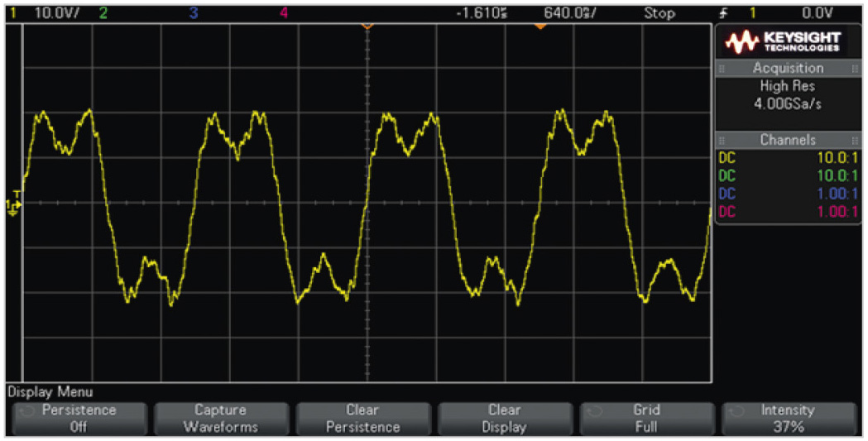This screenshot has width=868, height=441.
Task: Select the orange delay reference marker at top right
Action: coord(540,26)
